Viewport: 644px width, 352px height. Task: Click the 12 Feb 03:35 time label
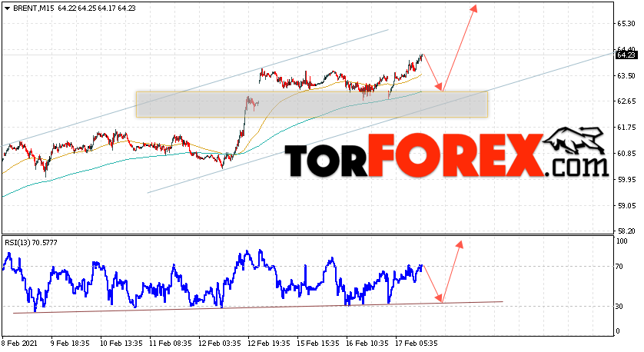click(x=220, y=343)
